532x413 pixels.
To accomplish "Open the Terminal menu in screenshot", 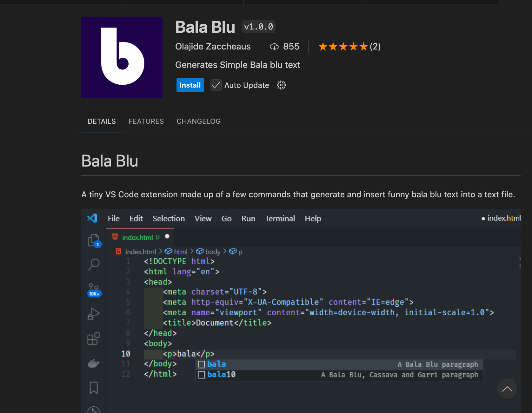I will (280, 219).
